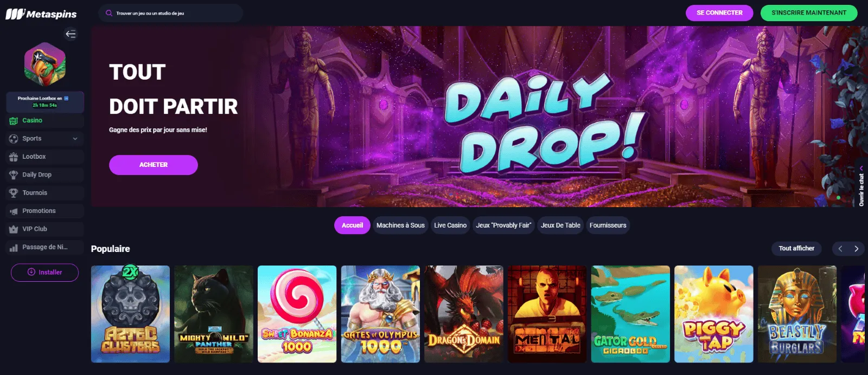Screen dimensions: 868x375
Task: Open Promotions megaphone icon
Action: [x=14, y=211]
